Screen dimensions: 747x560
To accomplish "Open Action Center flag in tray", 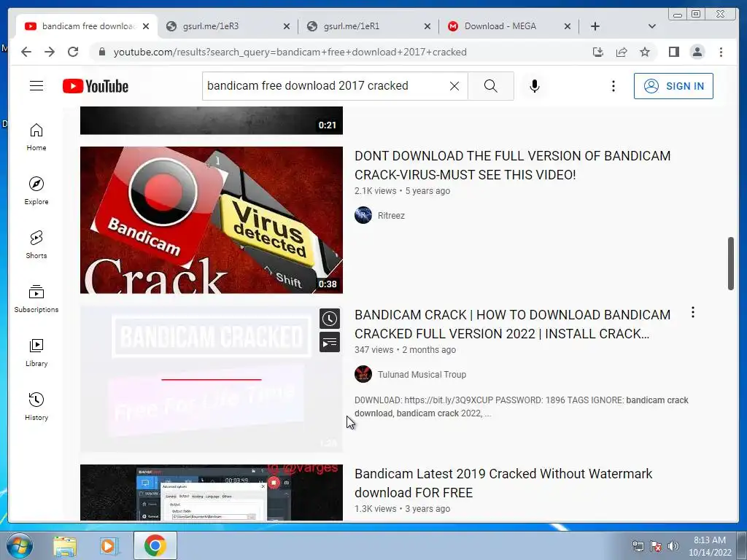I will [x=656, y=546].
